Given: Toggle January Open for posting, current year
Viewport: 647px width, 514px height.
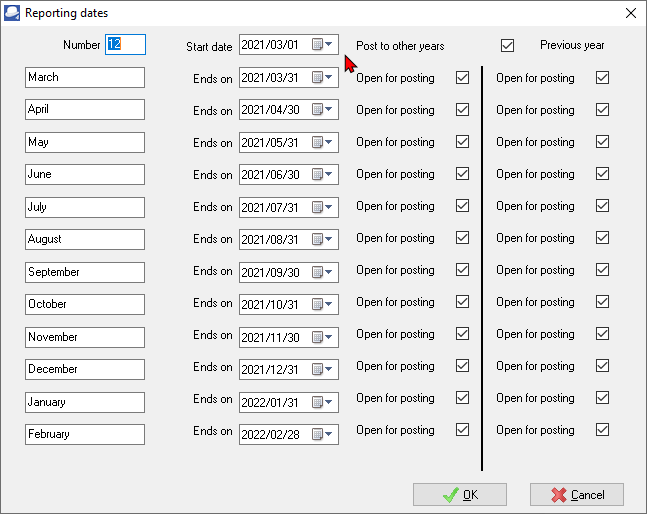Looking at the screenshot, I should click(462, 398).
